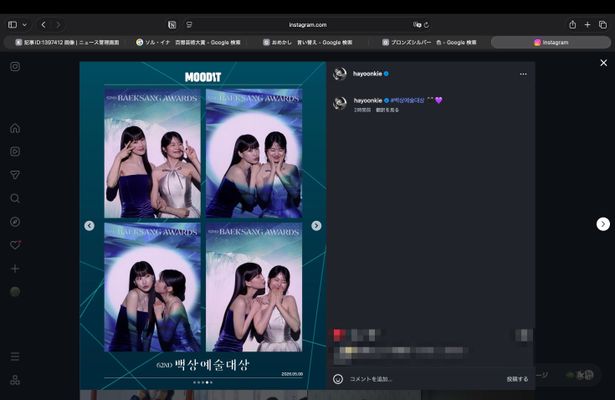This screenshot has width=615, height=400.
Task: Open the post options three-dot menu
Action: pos(523,74)
